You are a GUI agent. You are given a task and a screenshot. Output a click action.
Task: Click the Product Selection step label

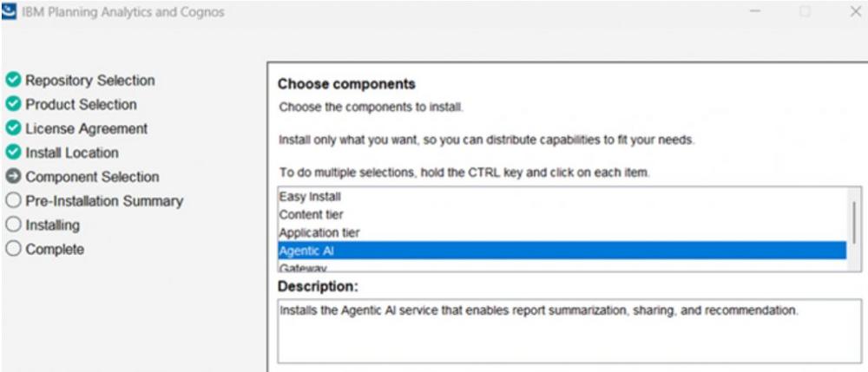pyautogui.click(x=81, y=104)
